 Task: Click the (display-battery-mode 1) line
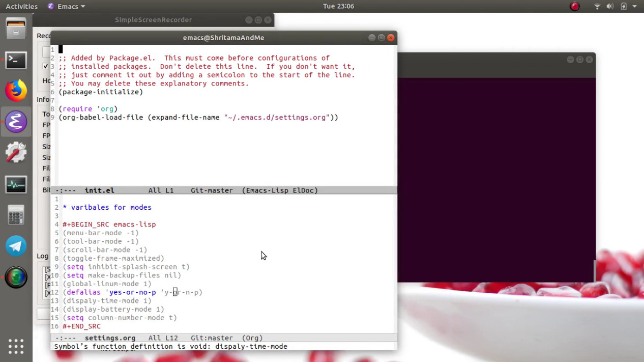(x=113, y=310)
